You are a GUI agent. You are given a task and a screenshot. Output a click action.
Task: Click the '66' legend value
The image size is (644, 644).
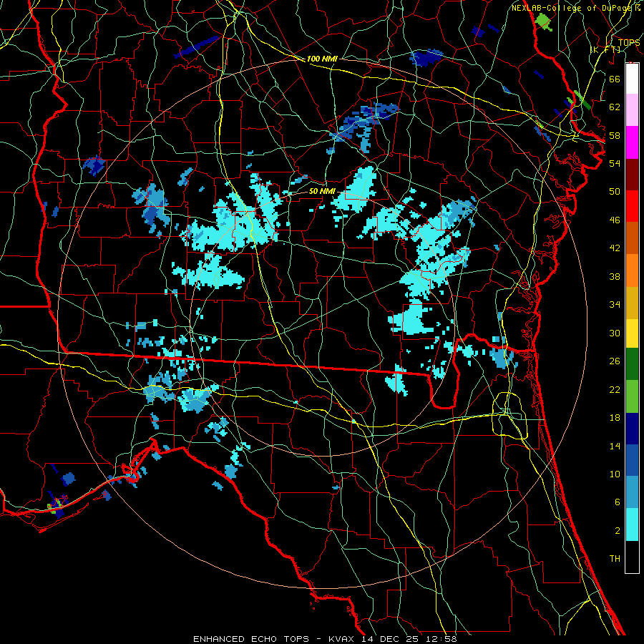[x=615, y=79]
